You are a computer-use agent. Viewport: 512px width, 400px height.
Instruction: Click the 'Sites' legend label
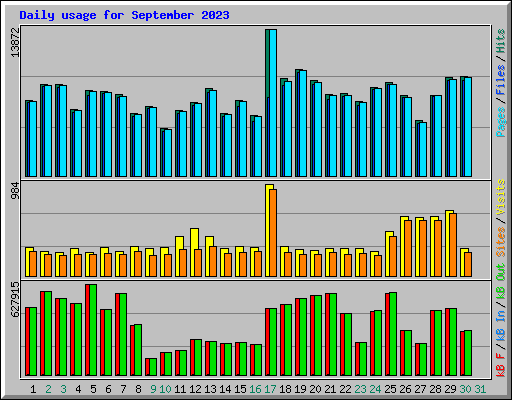[x=501, y=242]
